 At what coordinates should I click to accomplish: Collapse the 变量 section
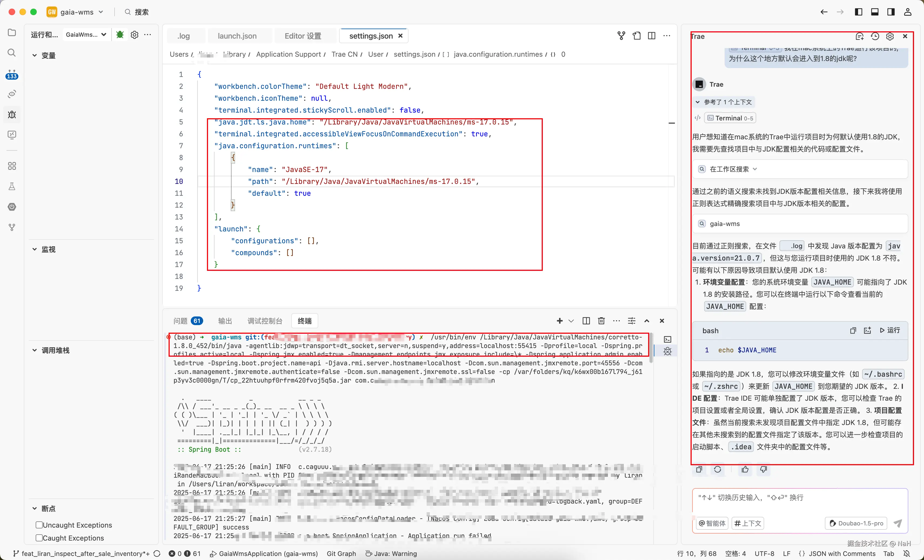pyautogui.click(x=35, y=55)
